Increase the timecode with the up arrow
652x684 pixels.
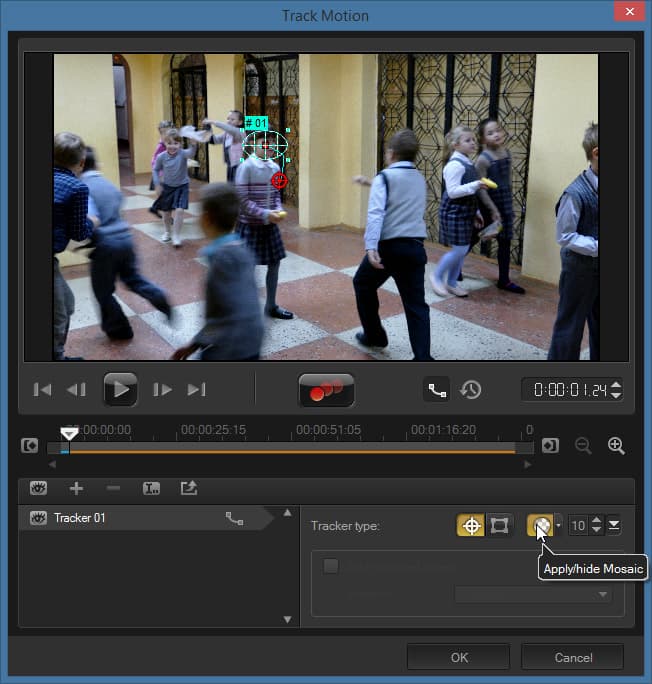[x=616, y=385]
